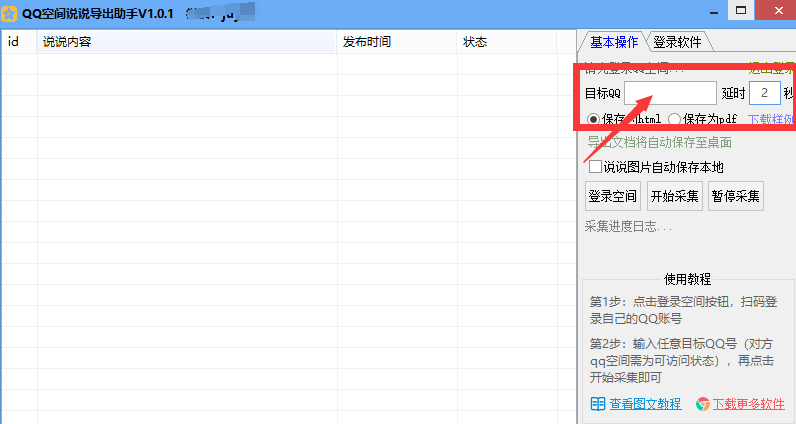Click the 发布时间 column header
Viewport: 796px width, 424px height.
pos(396,42)
